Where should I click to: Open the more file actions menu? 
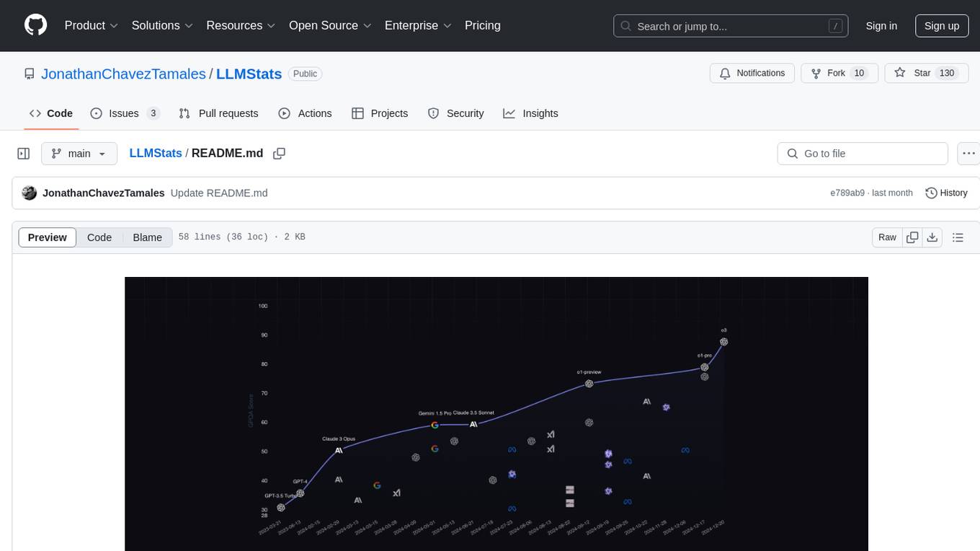pyautogui.click(x=969, y=154)
